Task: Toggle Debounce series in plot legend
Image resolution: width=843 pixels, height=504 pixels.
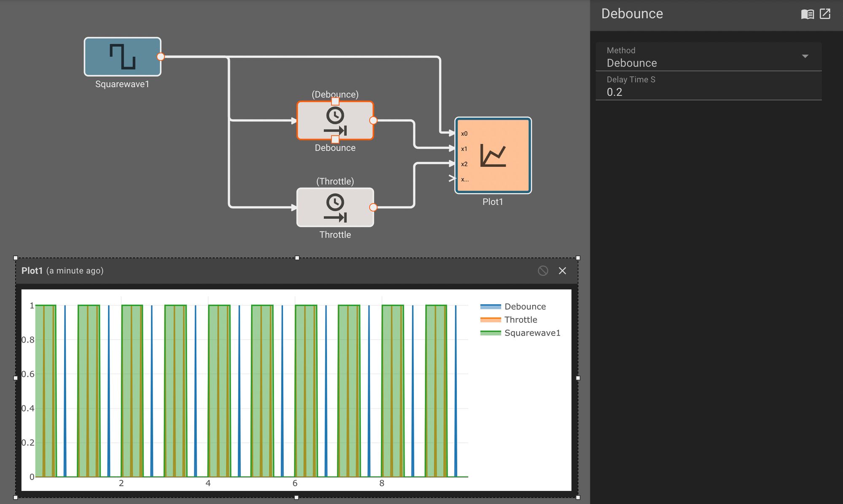Action: [525, 307]
